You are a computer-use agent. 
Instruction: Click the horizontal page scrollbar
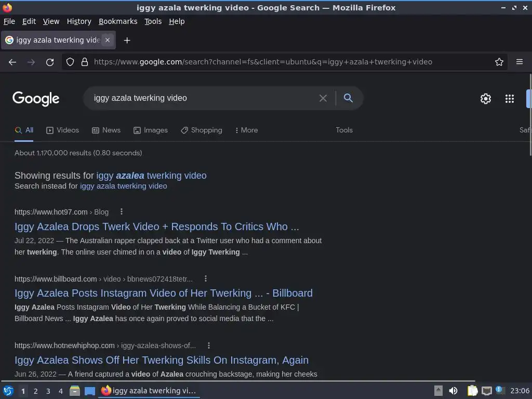[237, 381]
